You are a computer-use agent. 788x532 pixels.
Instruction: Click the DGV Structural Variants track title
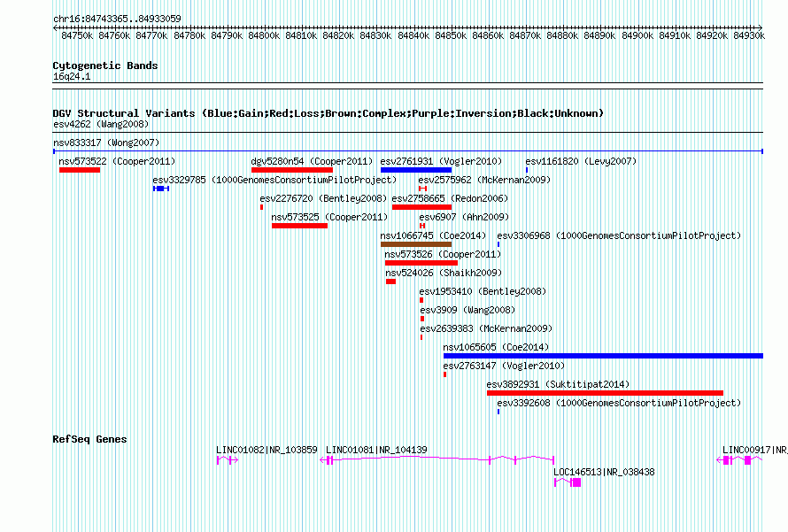pyautogui.click(x=328, y=113)
